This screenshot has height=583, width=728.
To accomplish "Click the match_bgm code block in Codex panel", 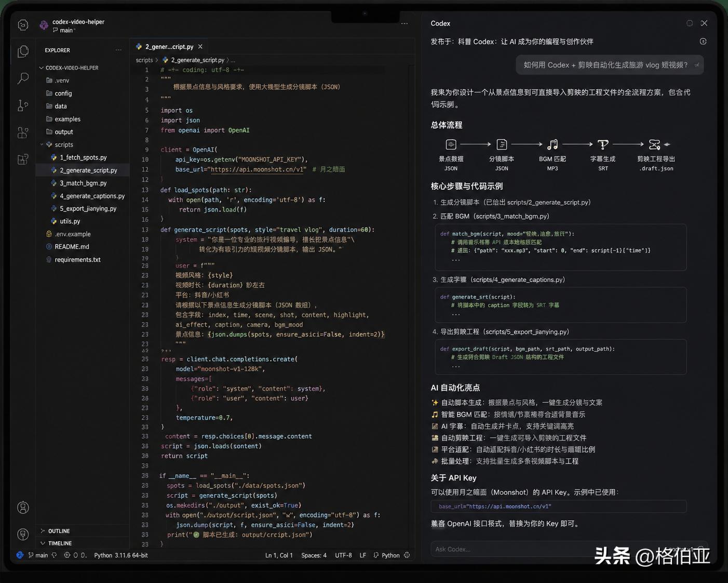I will (561, 247).
